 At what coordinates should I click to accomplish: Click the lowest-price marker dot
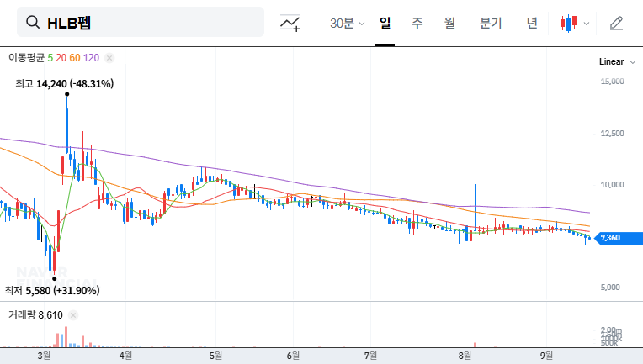click(x=55, y=279)
